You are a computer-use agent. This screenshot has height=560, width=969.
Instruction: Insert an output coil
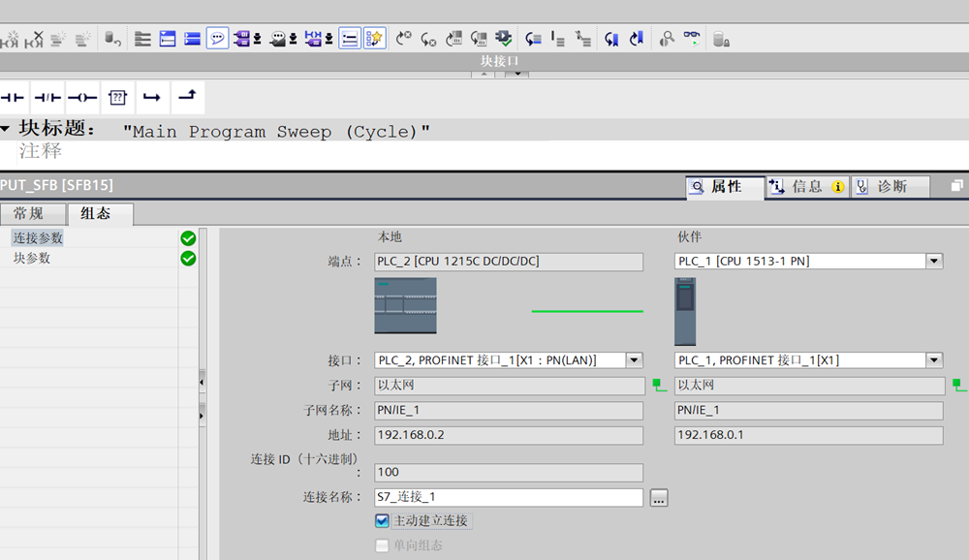[82, 97]
